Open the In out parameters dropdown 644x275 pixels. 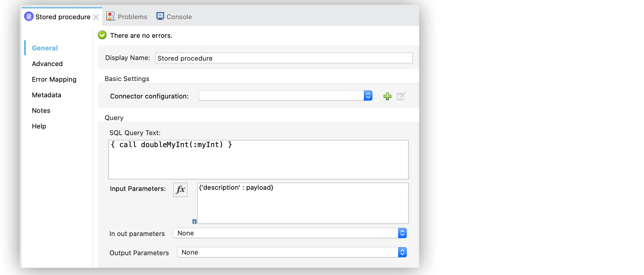(x=290, y=233)
